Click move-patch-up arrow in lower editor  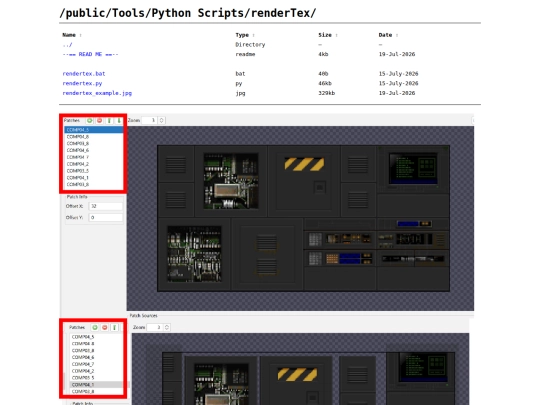click(x=114, y=327)
